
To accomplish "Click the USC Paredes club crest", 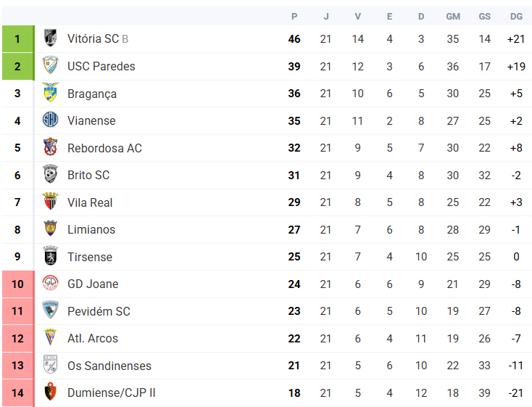I will [50, 65].
